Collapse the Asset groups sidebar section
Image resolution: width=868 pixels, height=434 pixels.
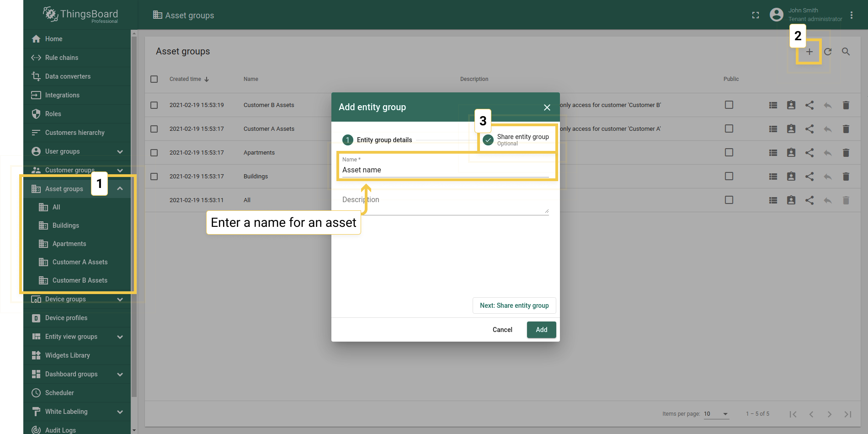(x=120, y=189)
